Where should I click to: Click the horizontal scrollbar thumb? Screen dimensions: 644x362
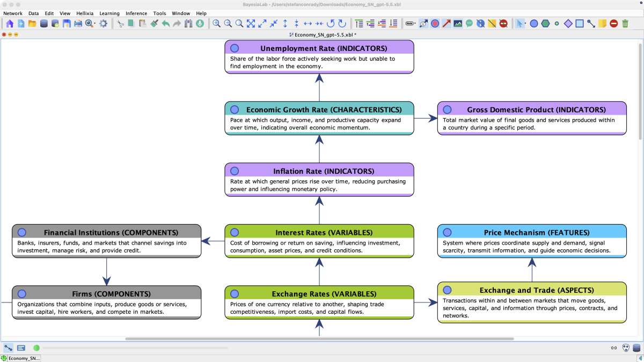[319, 339]
